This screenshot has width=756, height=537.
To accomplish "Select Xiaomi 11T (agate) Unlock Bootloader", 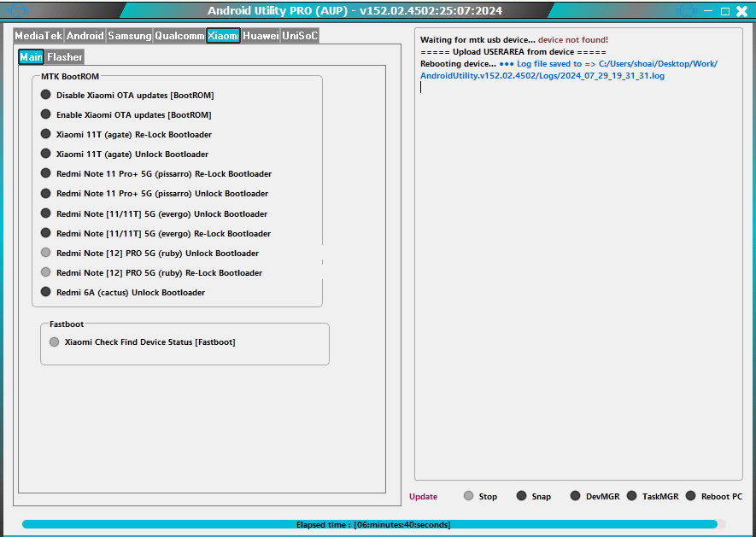I will (45, 154).
